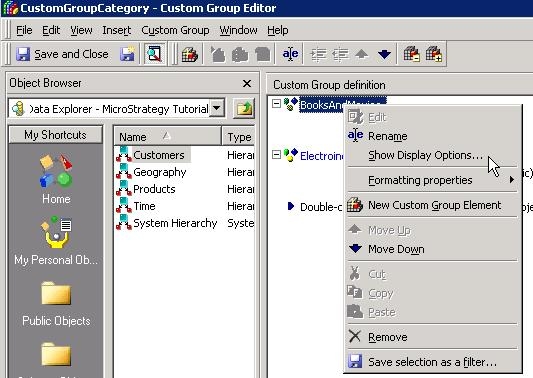Click the Save and Close toolbar button
Screen dimensions: 533x378
[x=63, y=54]
